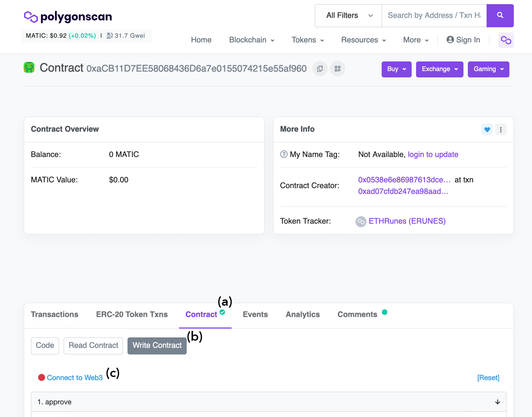This screenshot has height=417, width=532.
Task: Click the purple search magnifier button
Action: (x=500, y=15)
